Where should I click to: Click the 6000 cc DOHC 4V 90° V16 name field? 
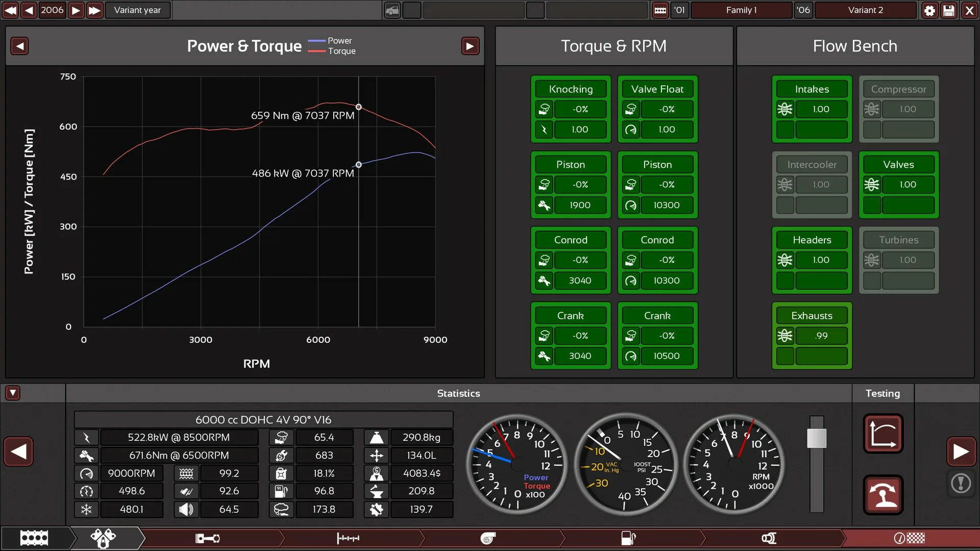[263, 419]
